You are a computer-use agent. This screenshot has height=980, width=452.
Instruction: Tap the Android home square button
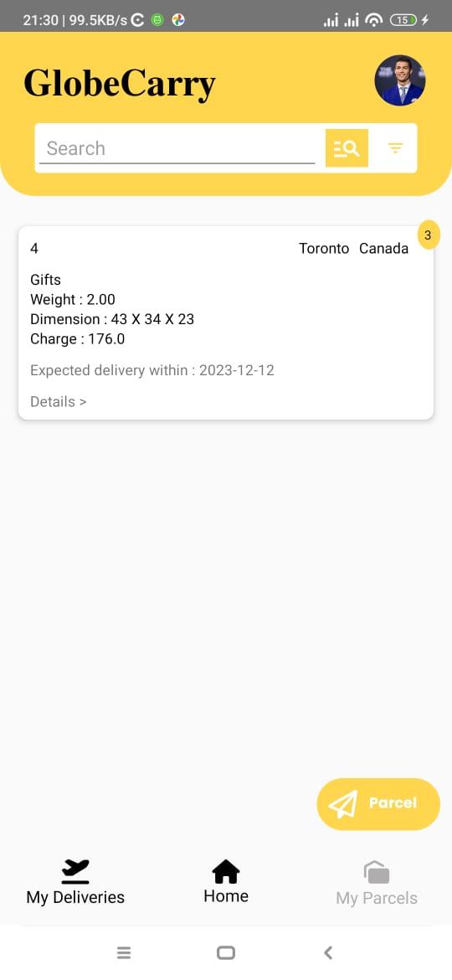(226, 952)
